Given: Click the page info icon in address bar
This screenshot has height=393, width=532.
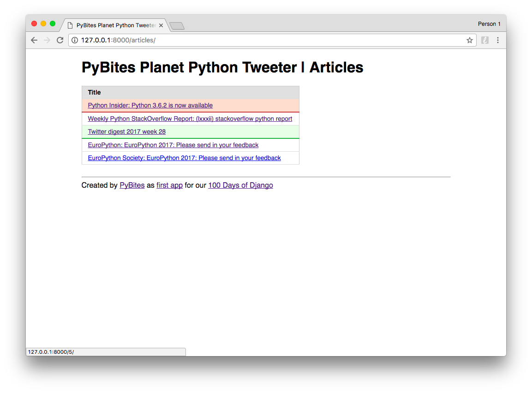Looking at the screenshot, I should (x=74, y=40).
